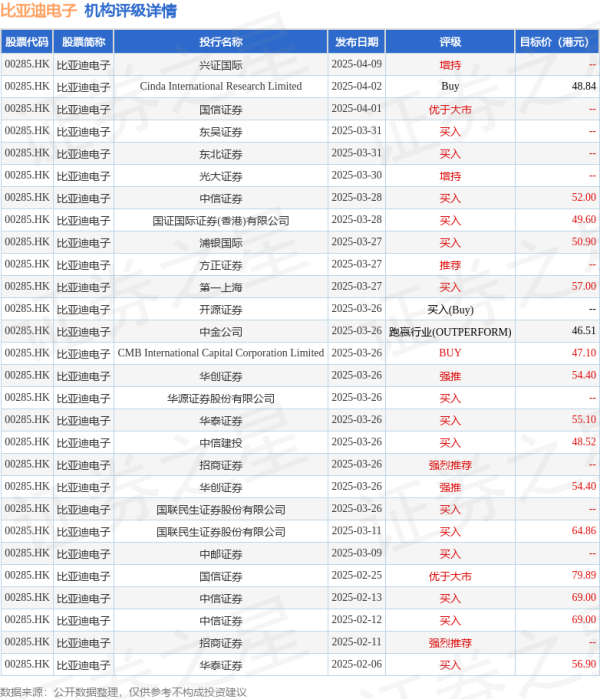
Task: Select the 开源证券 institution cell
Action: tap(221, 309)
